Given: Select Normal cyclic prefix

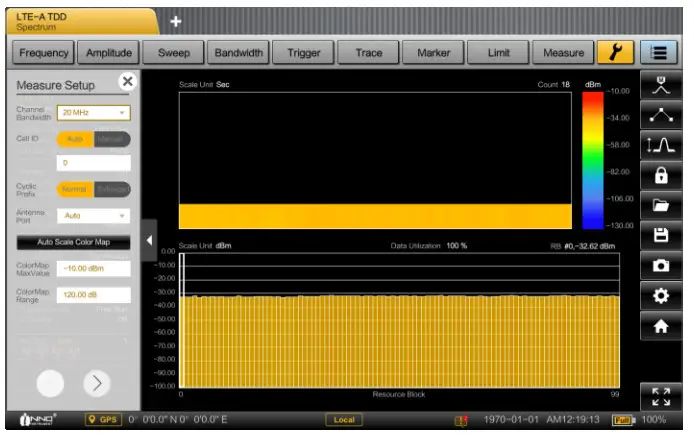Looking at the screenshot, I should [75, 189].
